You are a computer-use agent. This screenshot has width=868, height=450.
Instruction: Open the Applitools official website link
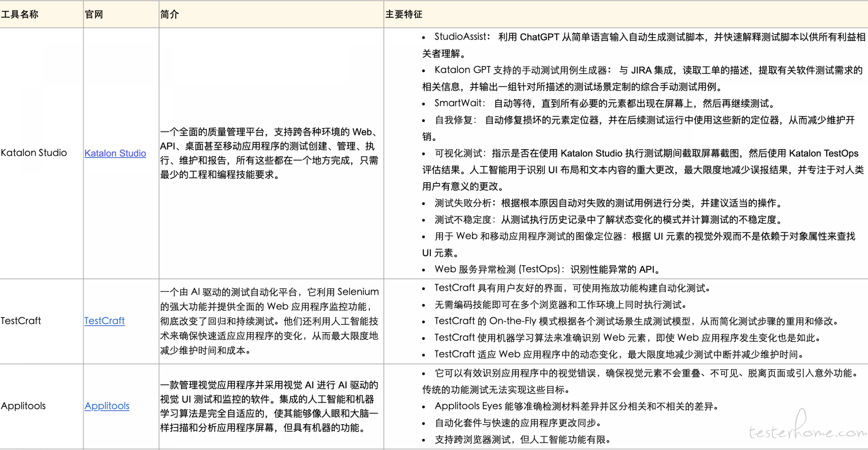click(x=107, y=406)
